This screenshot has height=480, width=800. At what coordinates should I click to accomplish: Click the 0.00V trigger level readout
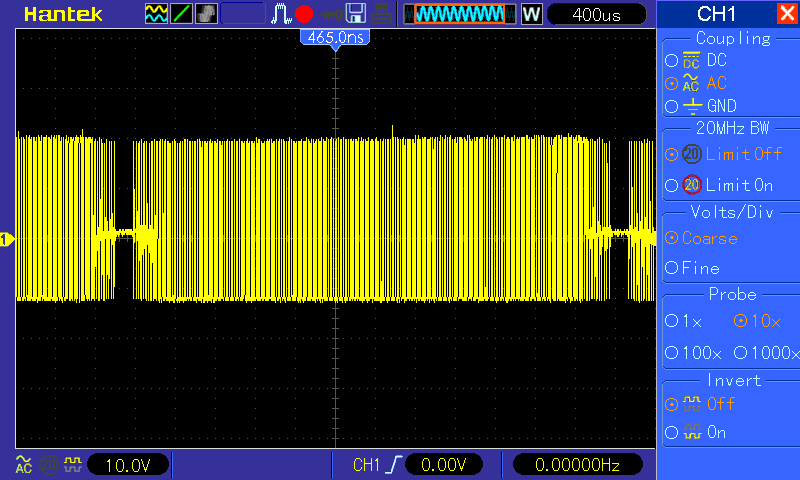pos(444,465)
